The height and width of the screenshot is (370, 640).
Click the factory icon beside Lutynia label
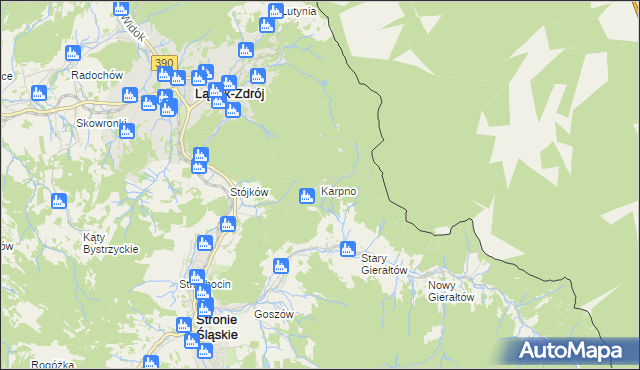coord(276,11)
